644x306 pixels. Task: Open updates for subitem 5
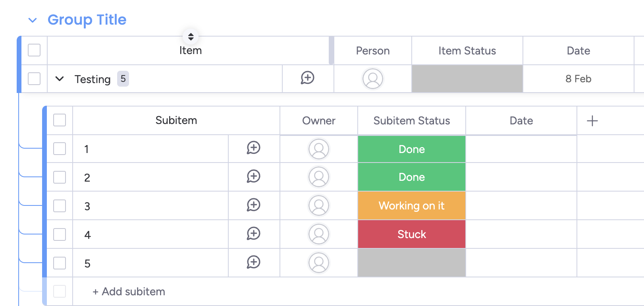253,262
